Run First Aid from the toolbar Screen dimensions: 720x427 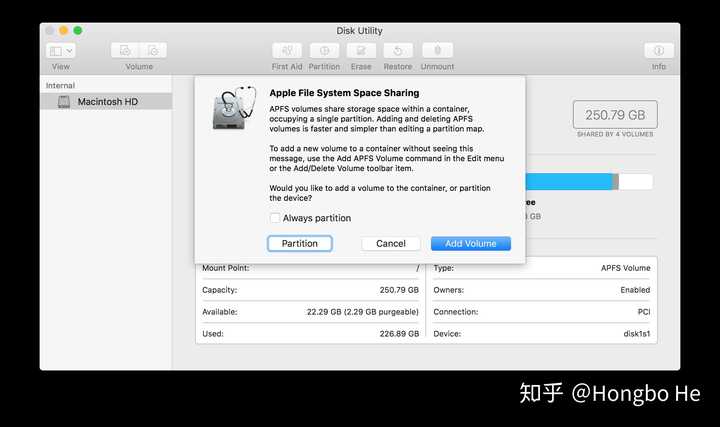click(x=287, y=51)
